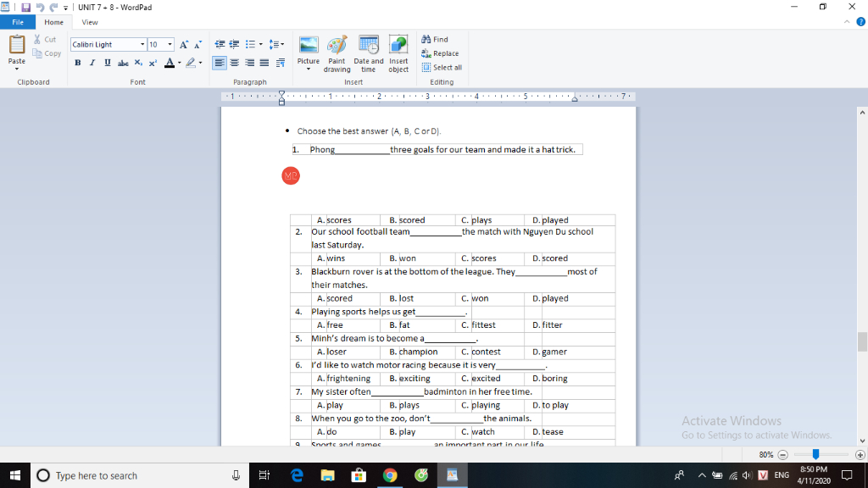This screenshot has width=868, height=488.
Task: Shrink the font size
Action: pos(198,44)
